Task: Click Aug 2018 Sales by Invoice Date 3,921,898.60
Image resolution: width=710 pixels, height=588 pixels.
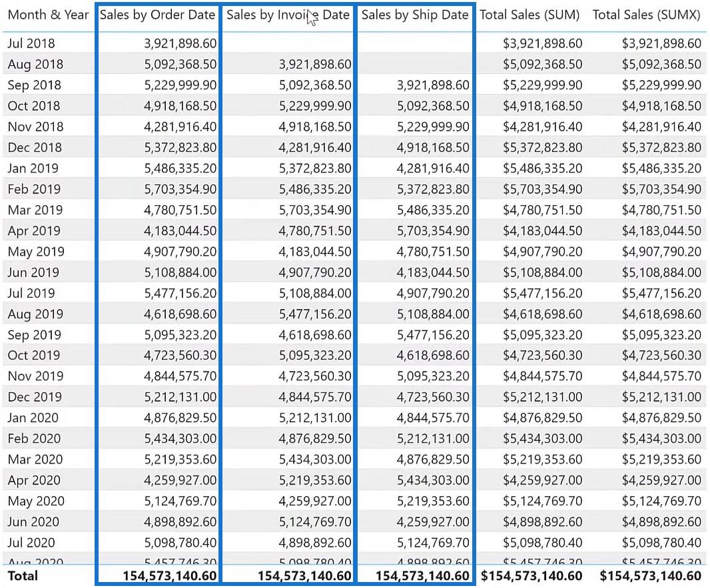Action: coord(315,65)
